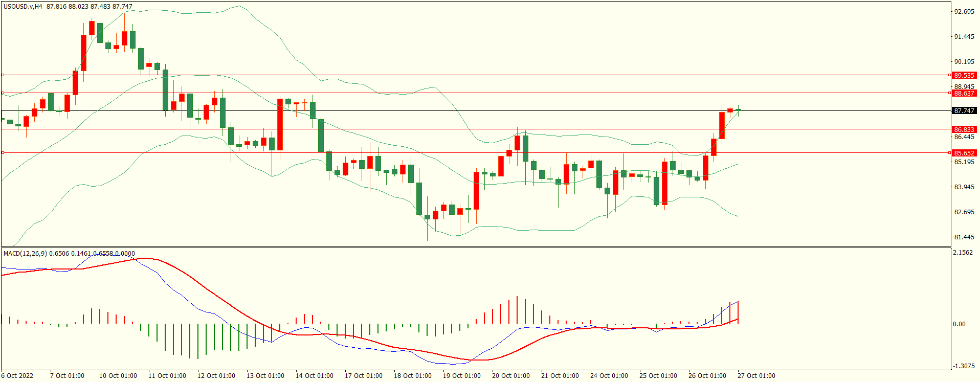Select the red 86.833 price level label

964,129
